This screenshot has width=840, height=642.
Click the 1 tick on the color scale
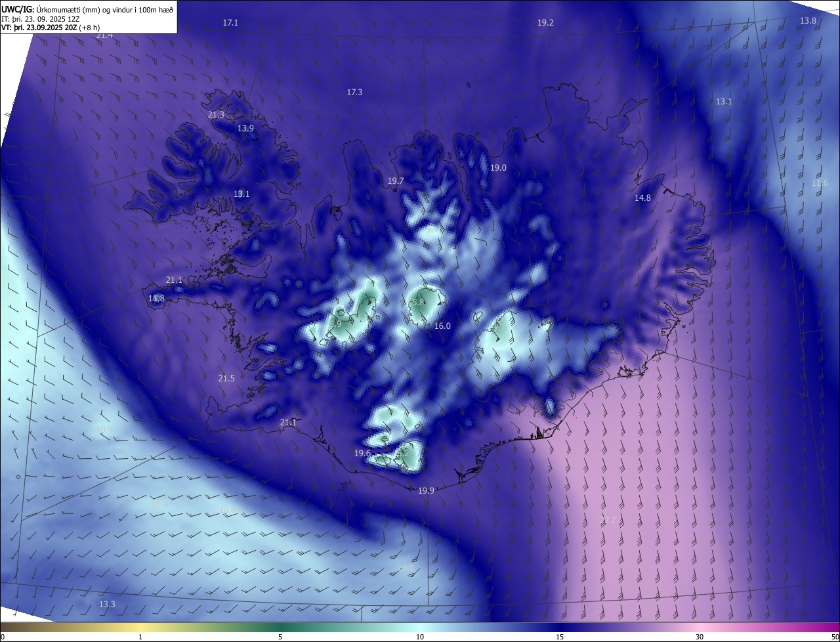pos(140,637)
